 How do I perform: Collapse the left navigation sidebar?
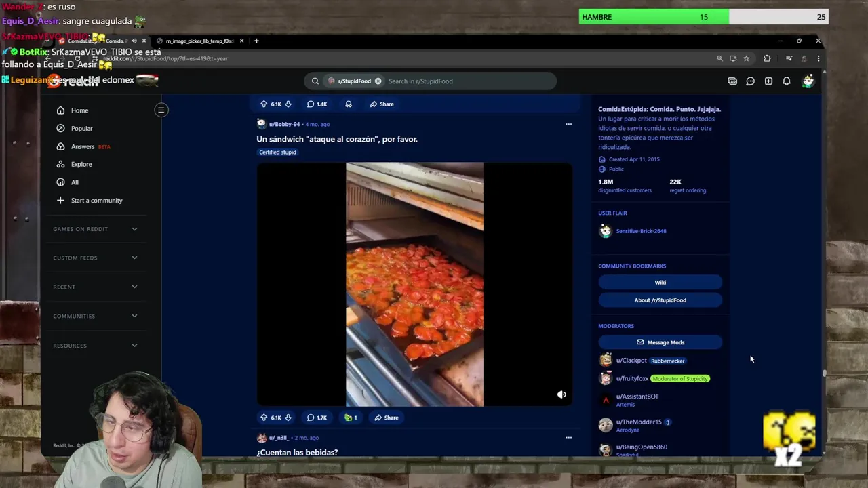click(161, 110)
